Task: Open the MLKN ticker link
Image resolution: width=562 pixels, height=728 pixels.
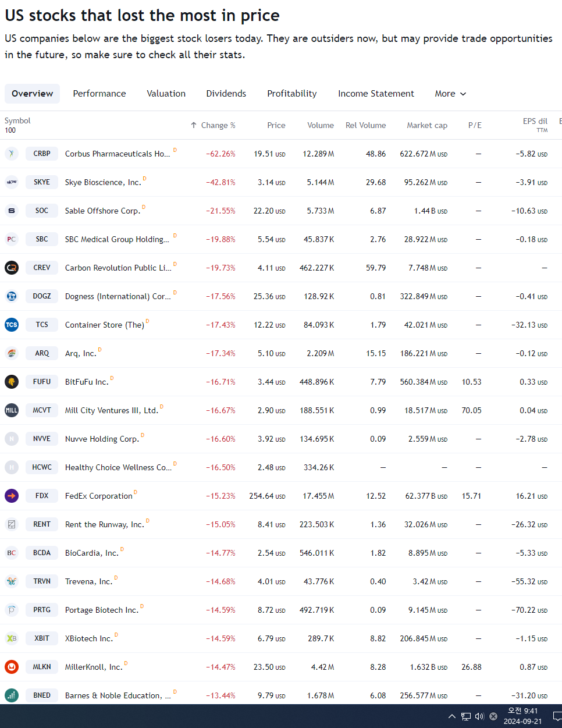Action: (x=42, y=667)
